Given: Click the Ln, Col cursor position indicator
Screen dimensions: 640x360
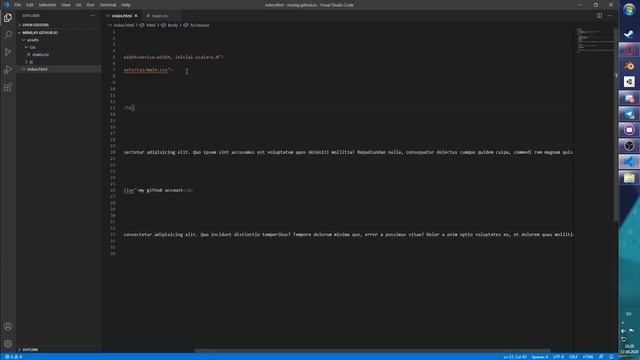Looking at the screenshot, I should (515, 357).
